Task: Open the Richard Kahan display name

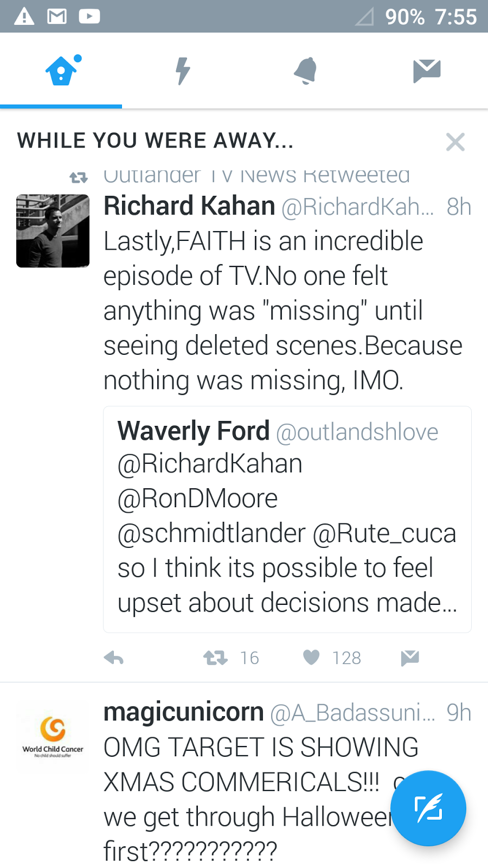Action: [189, 206]
